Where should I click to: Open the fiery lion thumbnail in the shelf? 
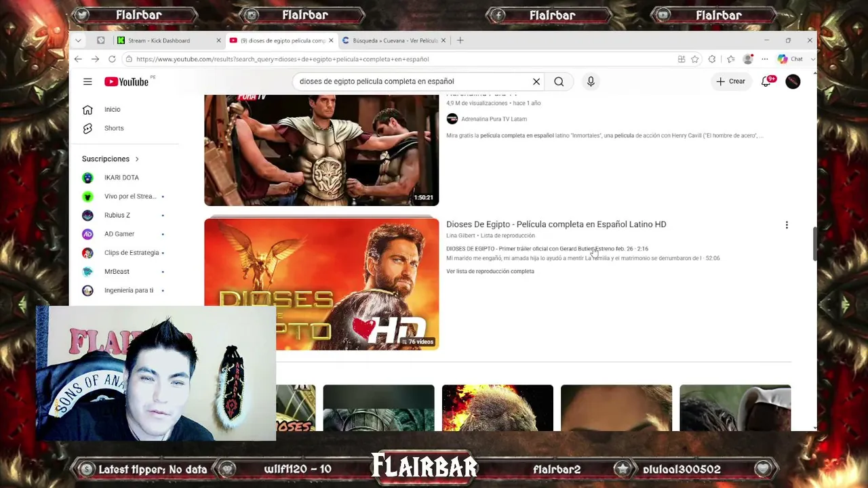point(497,408)
